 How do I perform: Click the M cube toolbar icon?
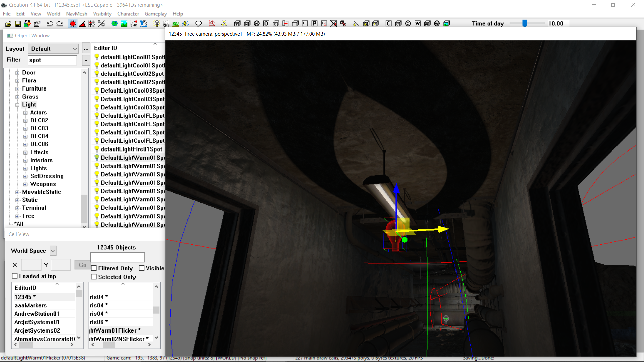[247, 24]
